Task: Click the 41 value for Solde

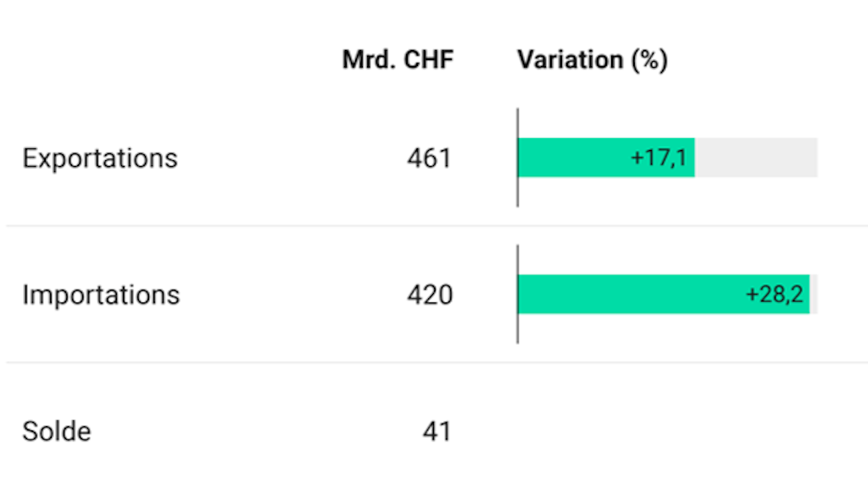Action: coord(437,431)
